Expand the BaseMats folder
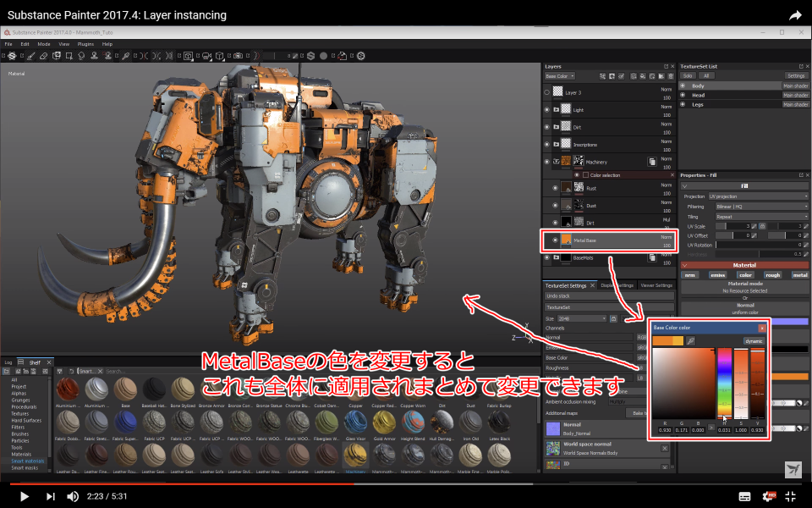The image size is (812, 508). [x=557, y=257]
